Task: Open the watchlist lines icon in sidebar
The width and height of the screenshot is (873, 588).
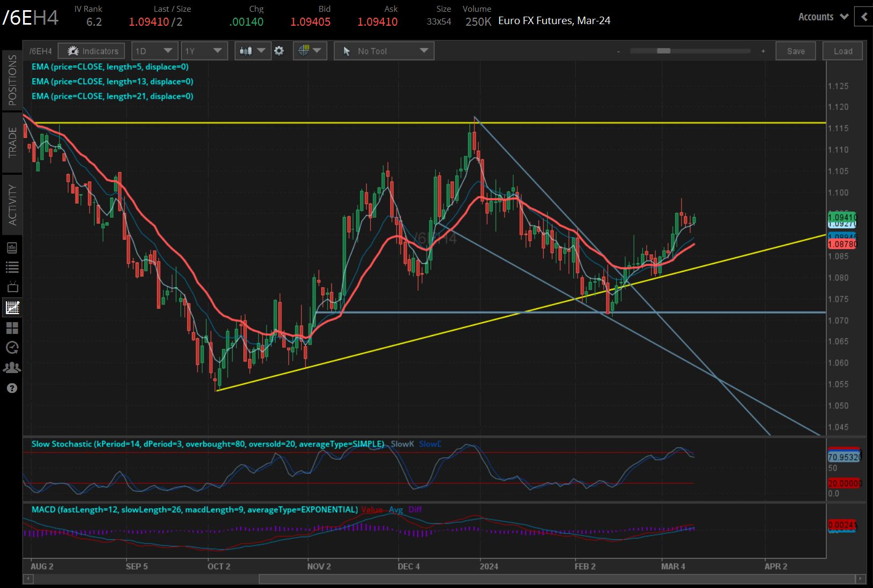Action: tap(12, 267)
